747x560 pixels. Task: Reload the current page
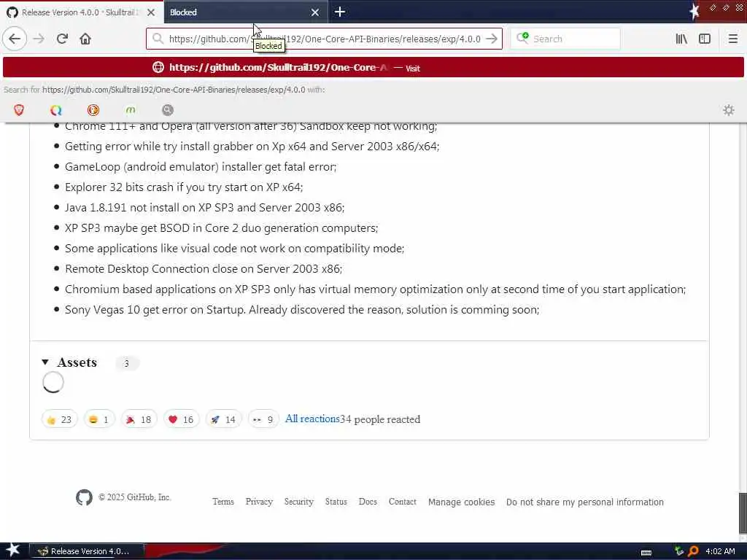tap(62, 39)
